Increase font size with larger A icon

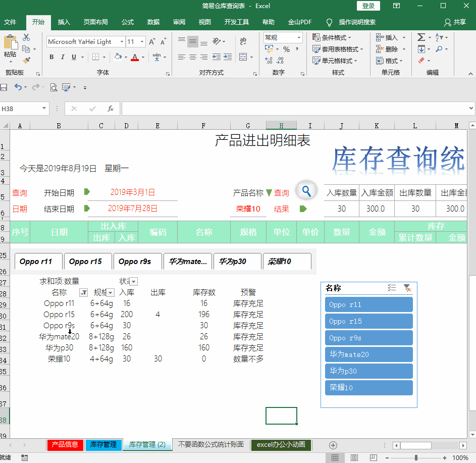click(x=152, y=41)
